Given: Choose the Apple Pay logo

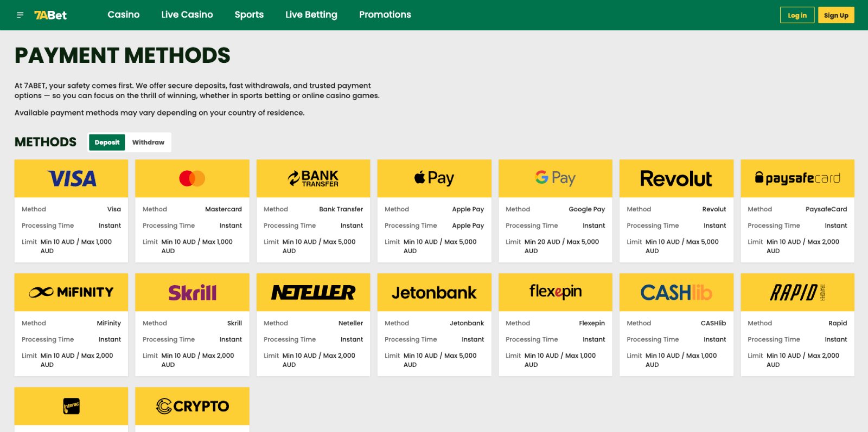Looking at the screenshot, I should [x=434, y=178].
